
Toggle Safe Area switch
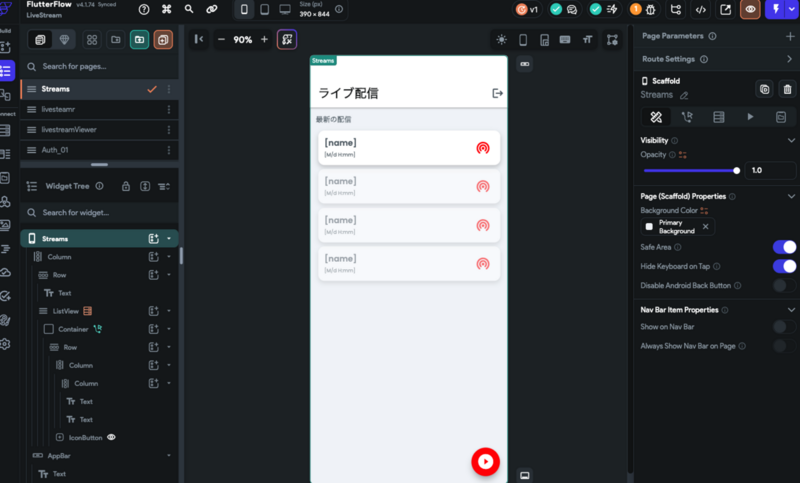click(784, 247)
